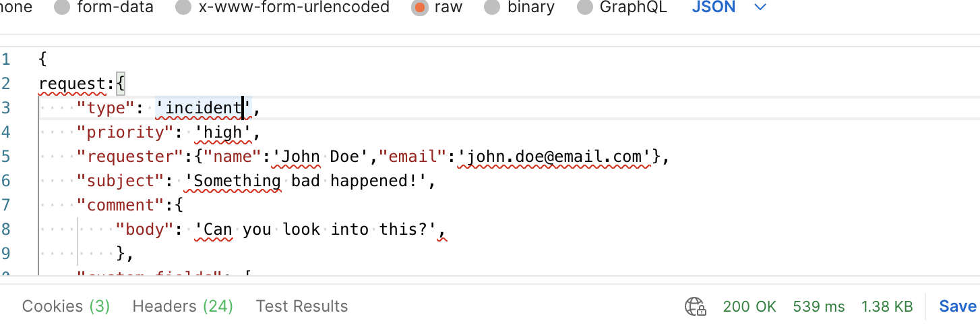Screen dimensions: 980x336
Task: Click the 'high' priority value text
Action: point(223,132)
